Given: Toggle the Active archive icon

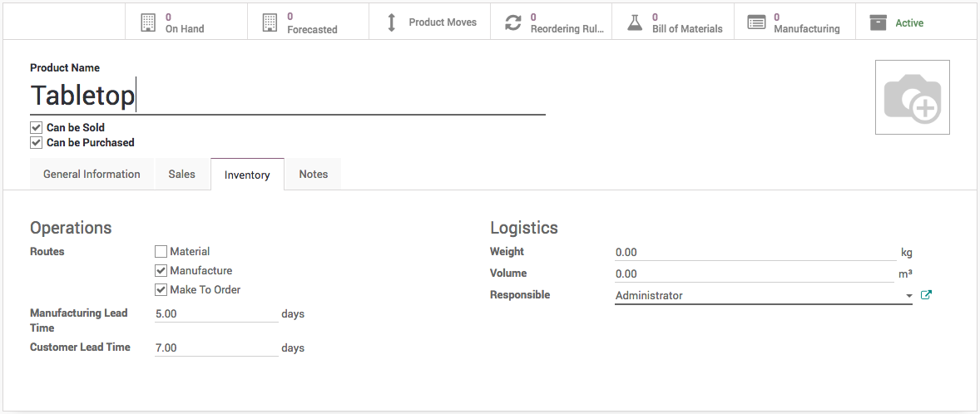Looking at the screenshot, I should click(878, 22).
